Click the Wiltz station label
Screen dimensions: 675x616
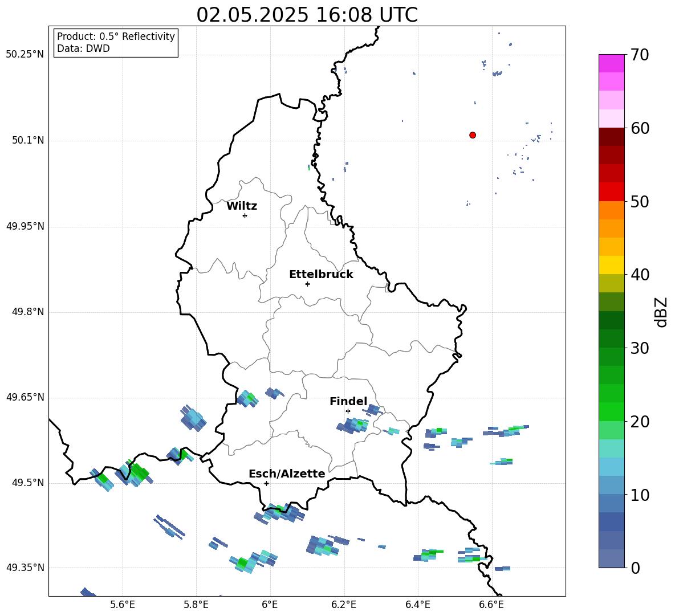(x=242, y=206)
